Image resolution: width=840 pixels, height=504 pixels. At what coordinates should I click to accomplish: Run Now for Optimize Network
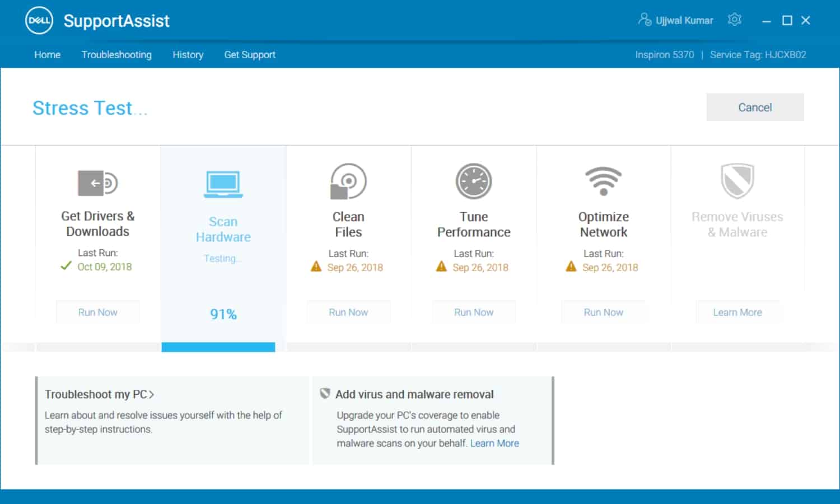point(604,312)
